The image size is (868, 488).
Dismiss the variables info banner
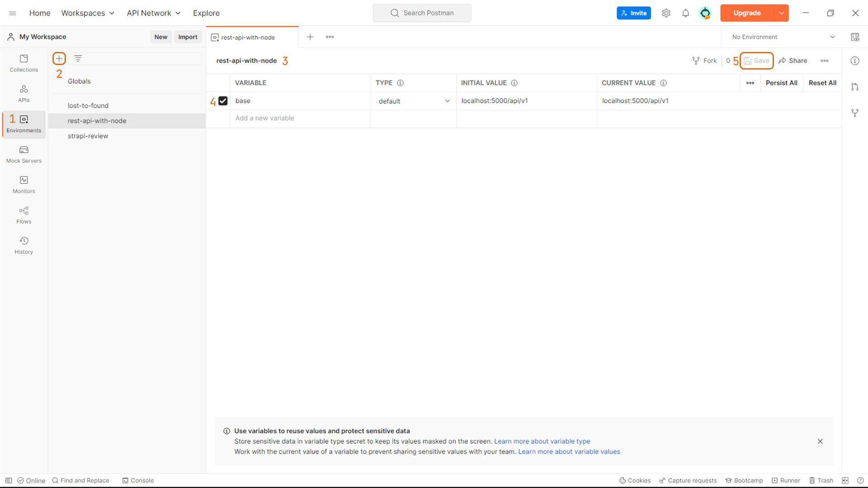point(820,441)
